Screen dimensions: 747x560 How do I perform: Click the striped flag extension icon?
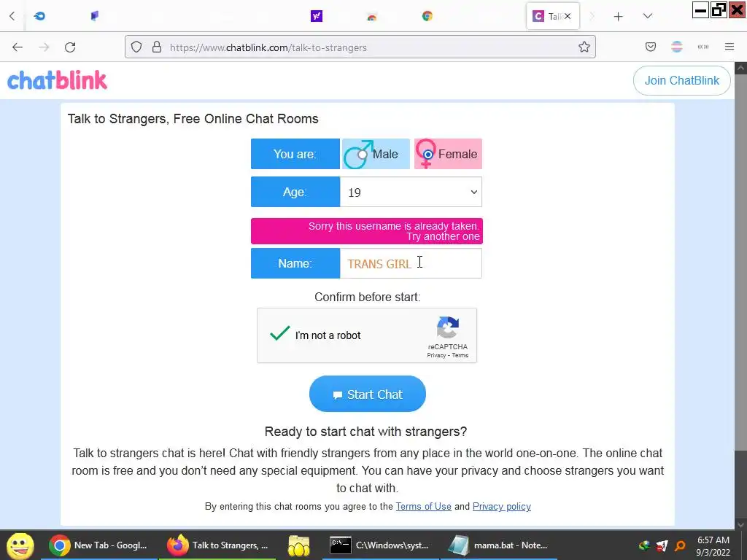pyautogui.click(x=676, y=47)
